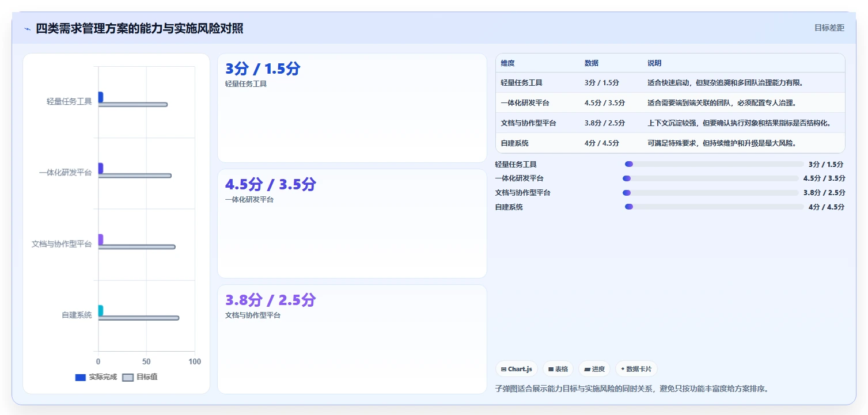Click the 3.8分 / 2.5分 table cell

605,123
